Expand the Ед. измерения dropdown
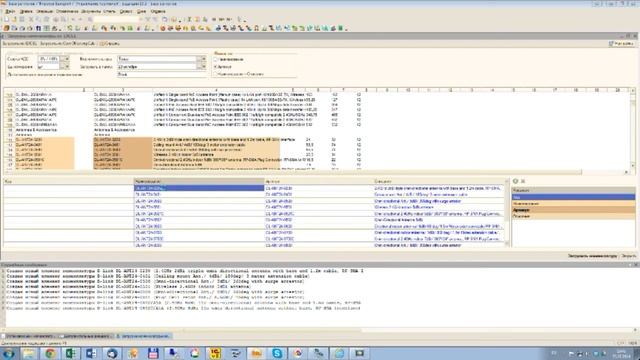Image resolution: width=640 pixels, height=360 pixels. [67, 67]
